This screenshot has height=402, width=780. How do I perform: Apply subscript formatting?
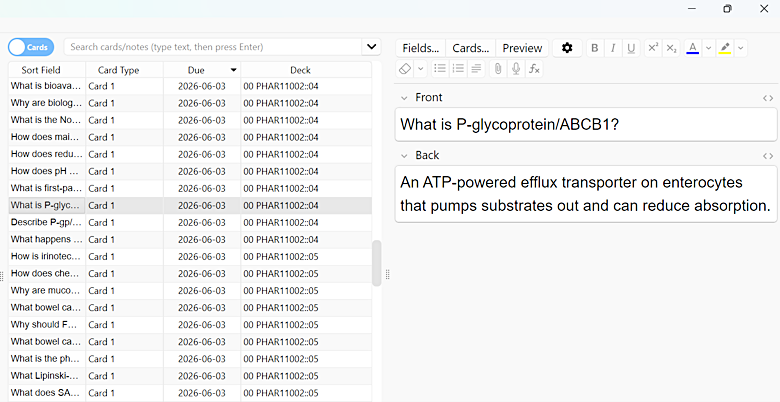click(x=672, y=48)
